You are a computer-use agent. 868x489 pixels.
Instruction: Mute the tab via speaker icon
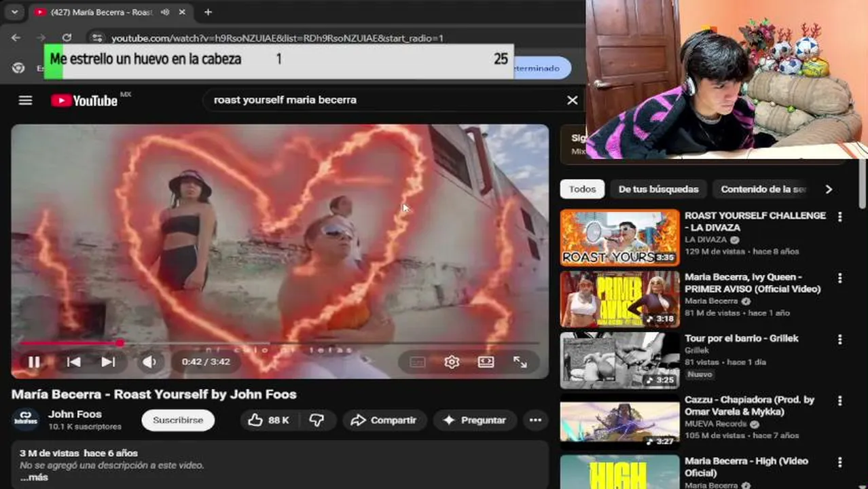[165, 12]
